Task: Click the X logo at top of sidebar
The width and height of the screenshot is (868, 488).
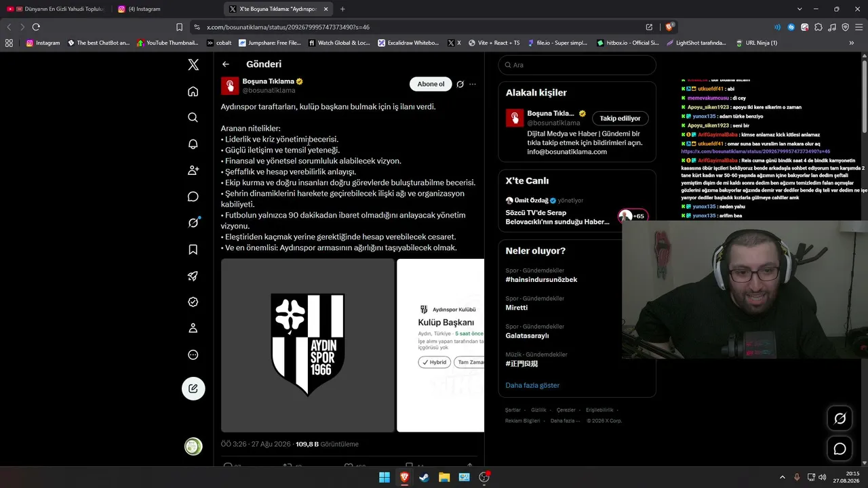Action: click(193, 64)
